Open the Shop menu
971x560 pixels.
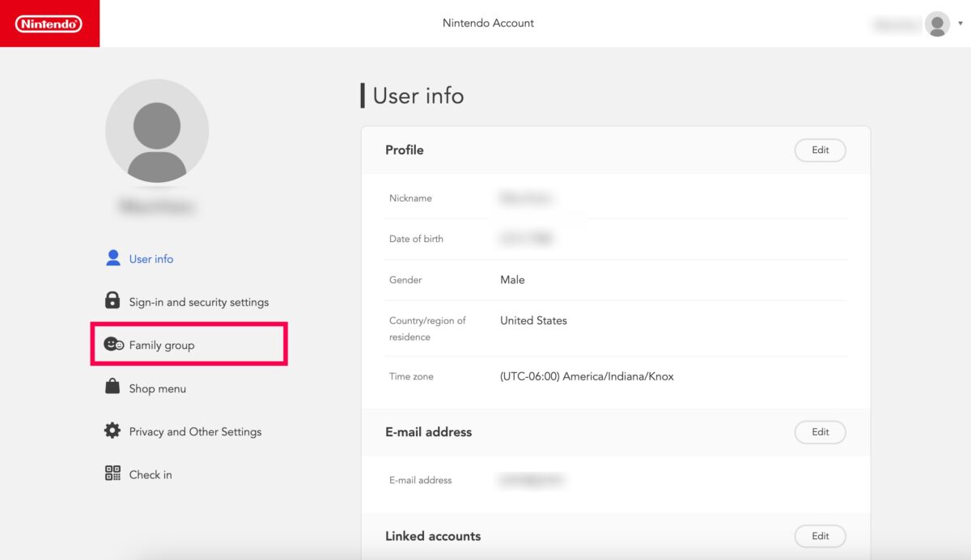pos(158,388)
